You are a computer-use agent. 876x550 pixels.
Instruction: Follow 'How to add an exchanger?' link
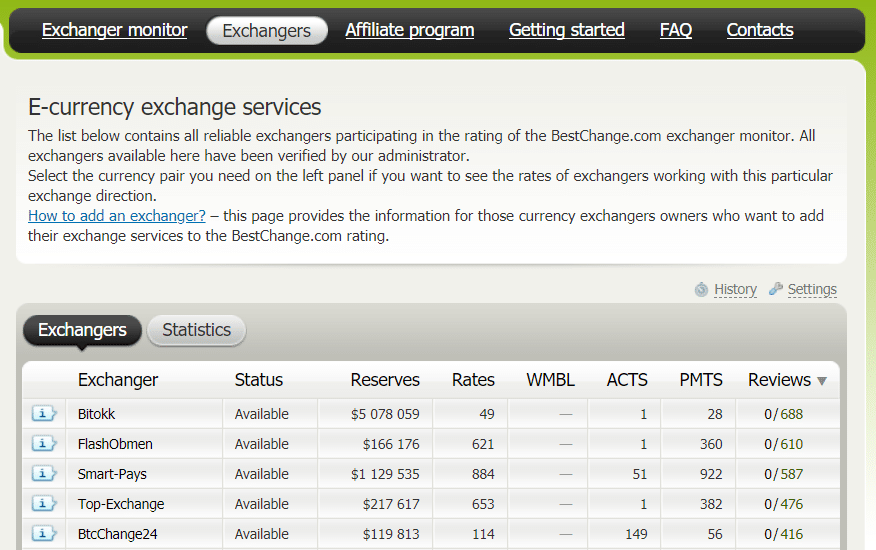[117, 216]
